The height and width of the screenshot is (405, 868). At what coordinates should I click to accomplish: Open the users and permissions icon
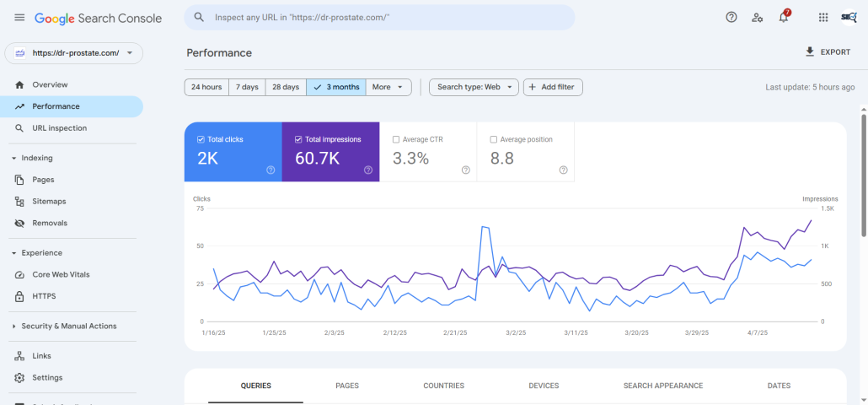click(758, 17)
